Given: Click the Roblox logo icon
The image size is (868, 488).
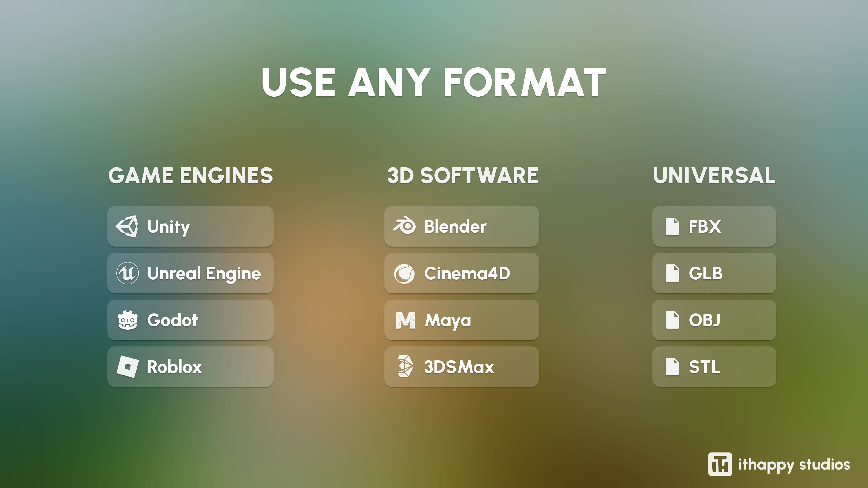Looking at the screenshot, I should tap(127, 367).
